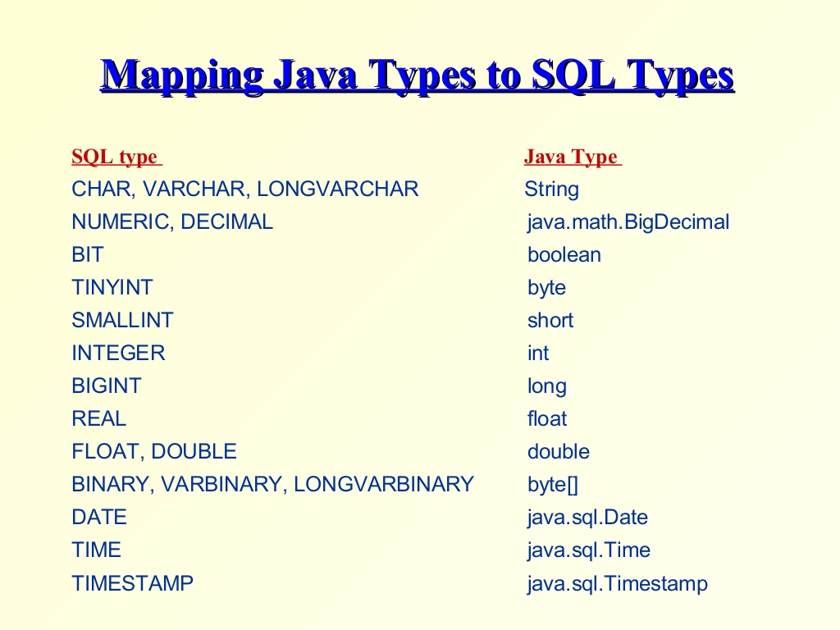
Task: Select the boolean Java type
Action: [564, 254]
